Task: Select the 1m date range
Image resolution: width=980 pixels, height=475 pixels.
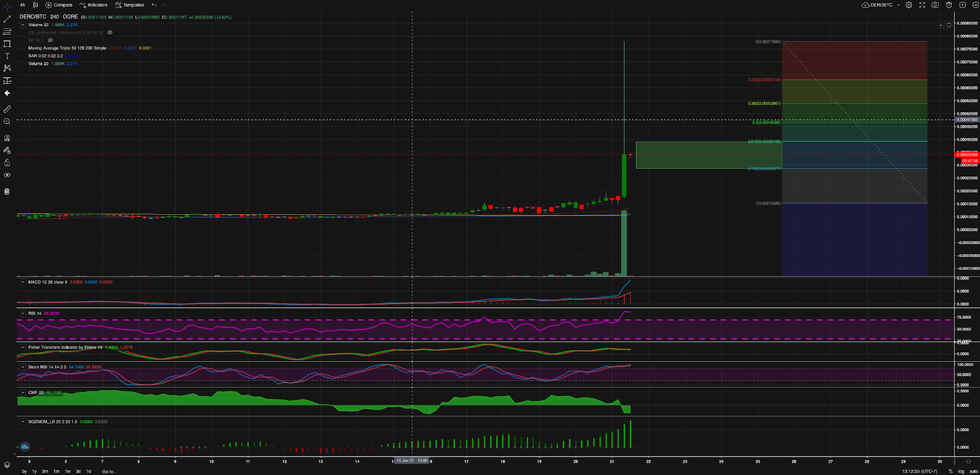Action: point(56,471)
